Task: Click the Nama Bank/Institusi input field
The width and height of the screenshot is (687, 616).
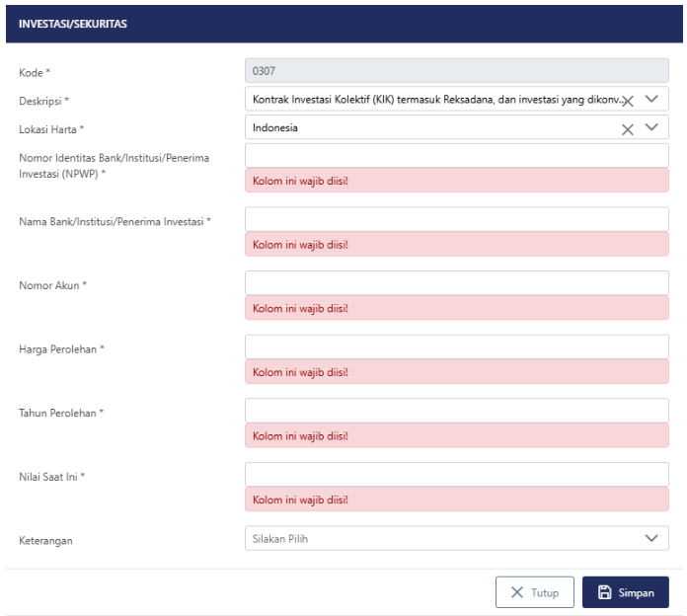Action: tap(456, 219)
